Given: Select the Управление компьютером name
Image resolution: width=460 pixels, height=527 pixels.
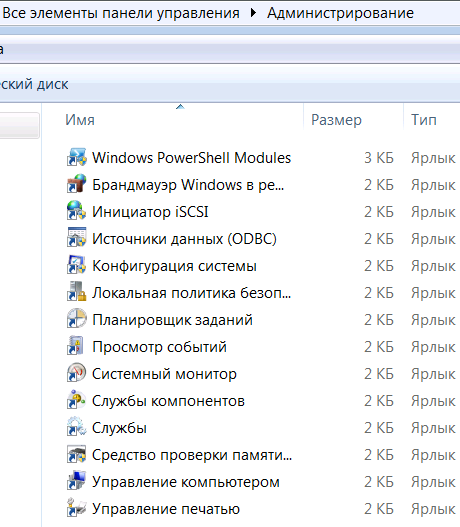Looking at the screenshot, I should point(186,482).
